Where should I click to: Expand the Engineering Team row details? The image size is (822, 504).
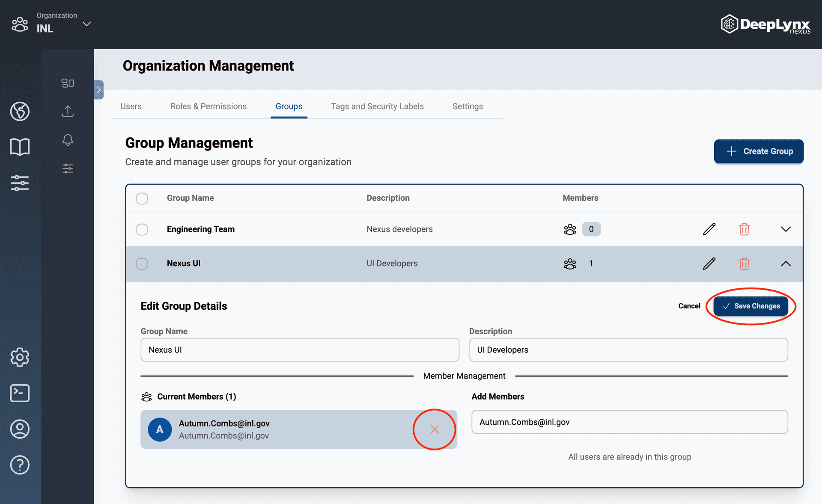(786, 229)
